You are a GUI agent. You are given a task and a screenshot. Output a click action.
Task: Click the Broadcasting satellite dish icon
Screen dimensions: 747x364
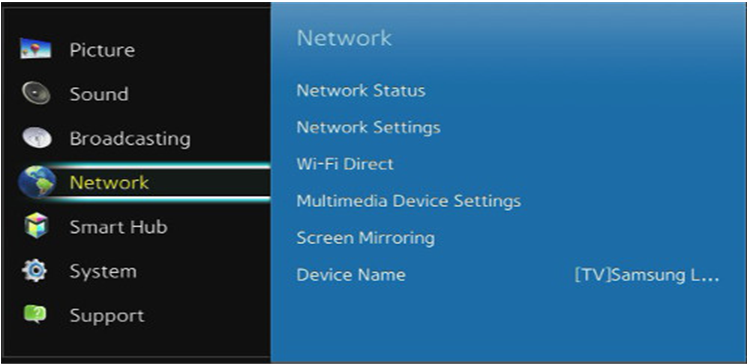point(36,138)
